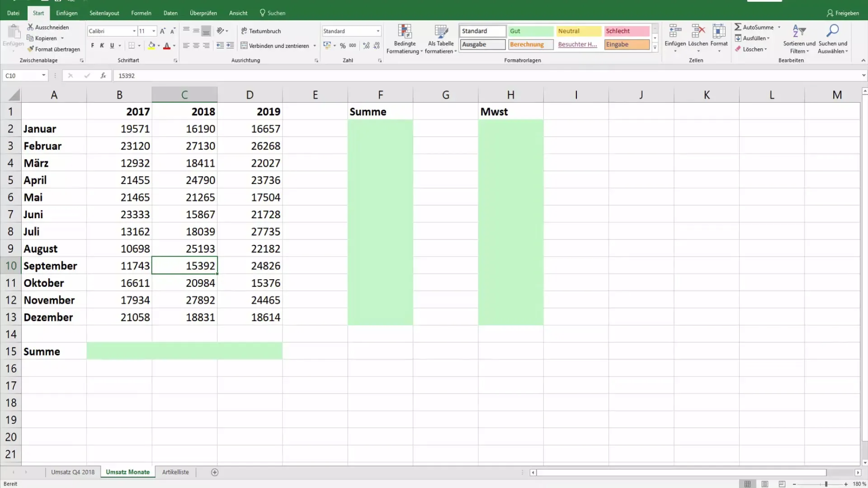The image size is (868, 488).
Task: Click the Ausschneiden (cut) scissors icon
Action: tap(30, 27)
